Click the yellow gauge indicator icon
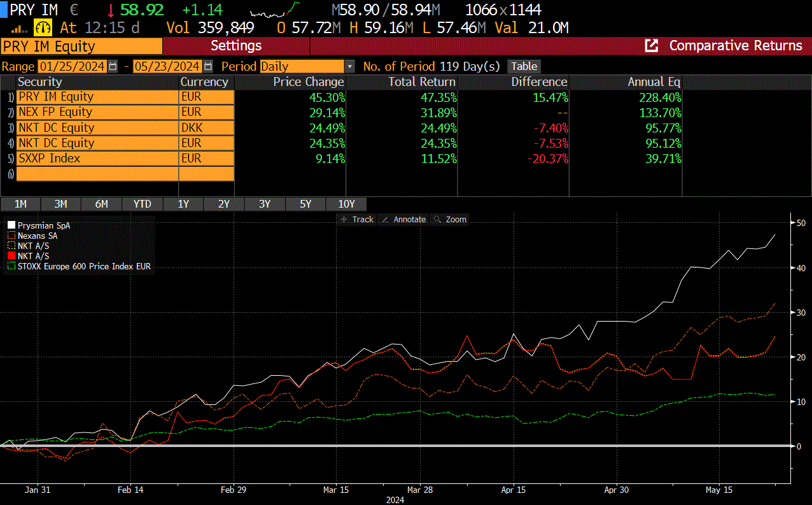Viewport: 812px width, 505px height. pyautogui.click(x=43, y=28)
